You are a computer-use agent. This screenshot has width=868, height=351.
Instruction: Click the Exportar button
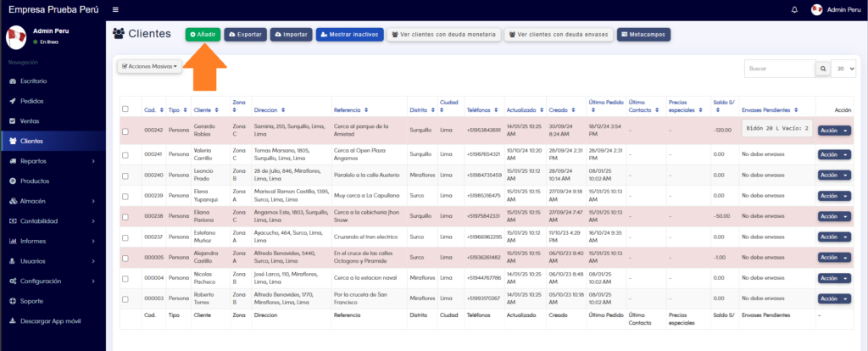coord(245,34)
